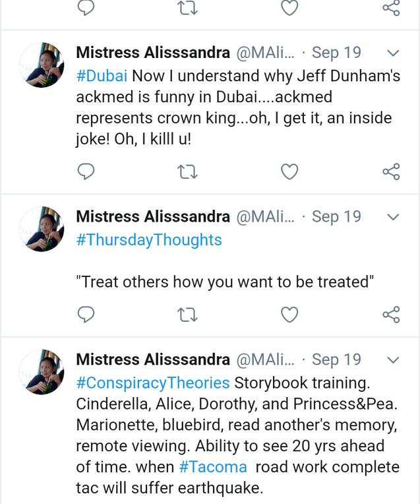Retweet the ThursdayThoughts tweet
420x504 pixels.
click(x=188, y=315)
